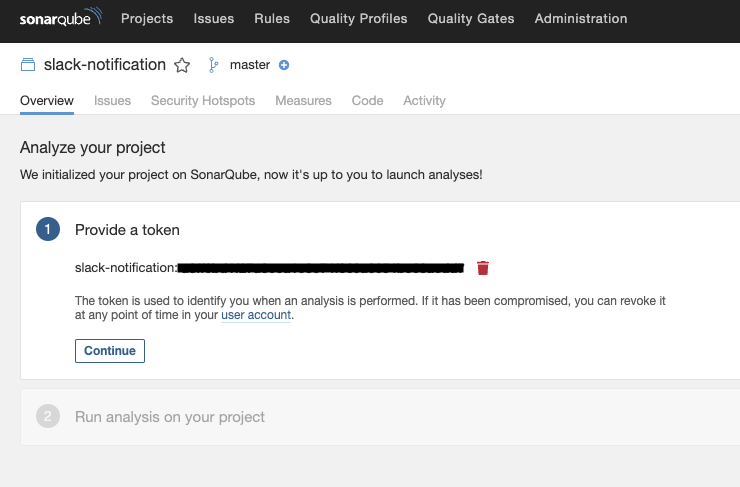Click the Continue button

tap(110, 351)
